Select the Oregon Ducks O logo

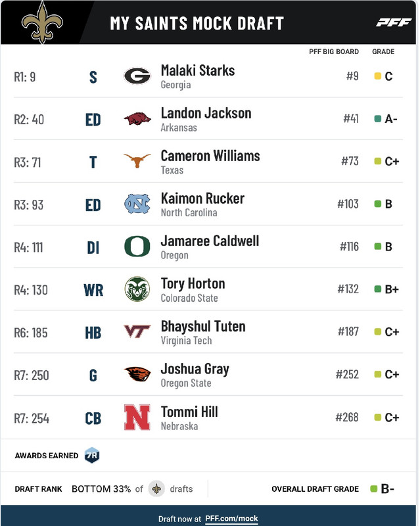137,246
